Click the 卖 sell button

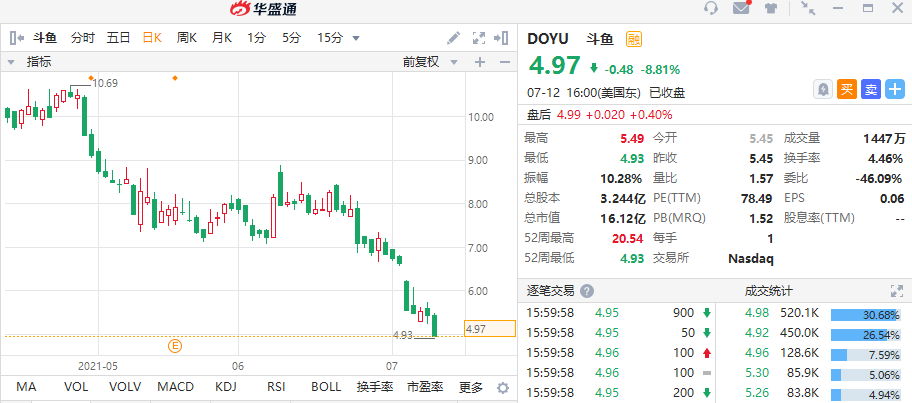click(x=871, y=90)
